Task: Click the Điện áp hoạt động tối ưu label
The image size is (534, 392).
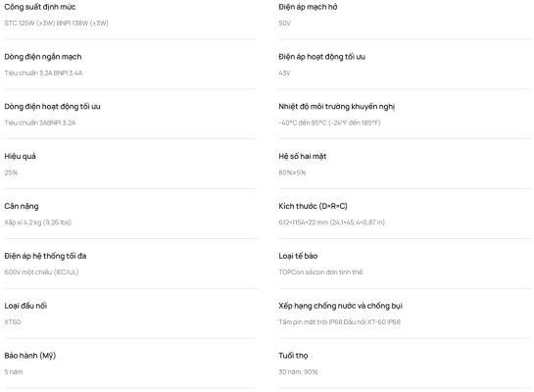Action: coord(321,57)
